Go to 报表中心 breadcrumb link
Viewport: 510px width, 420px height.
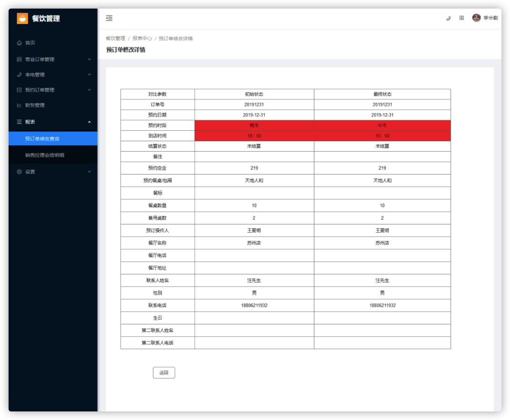pyautogui.click(x=142, y=39)
